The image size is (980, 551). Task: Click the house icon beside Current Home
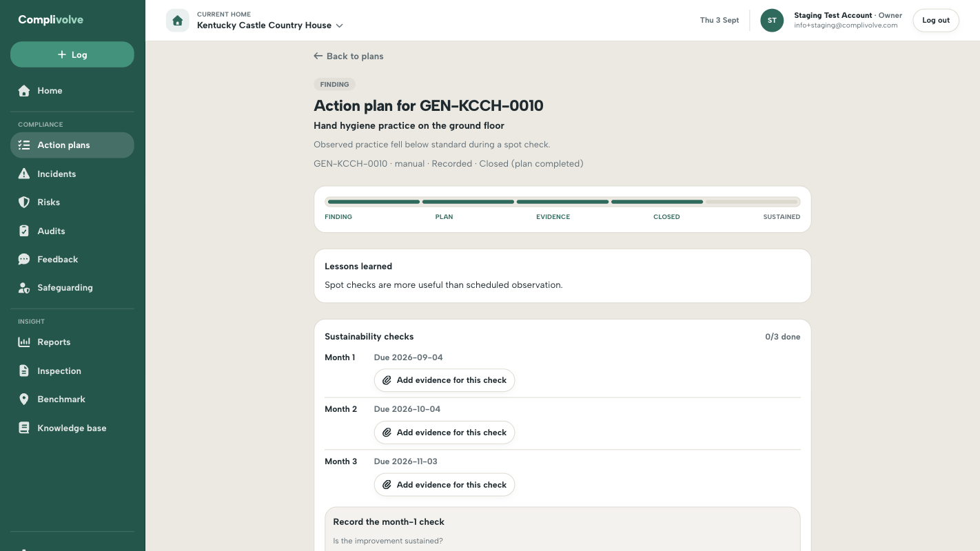point(178,21)
